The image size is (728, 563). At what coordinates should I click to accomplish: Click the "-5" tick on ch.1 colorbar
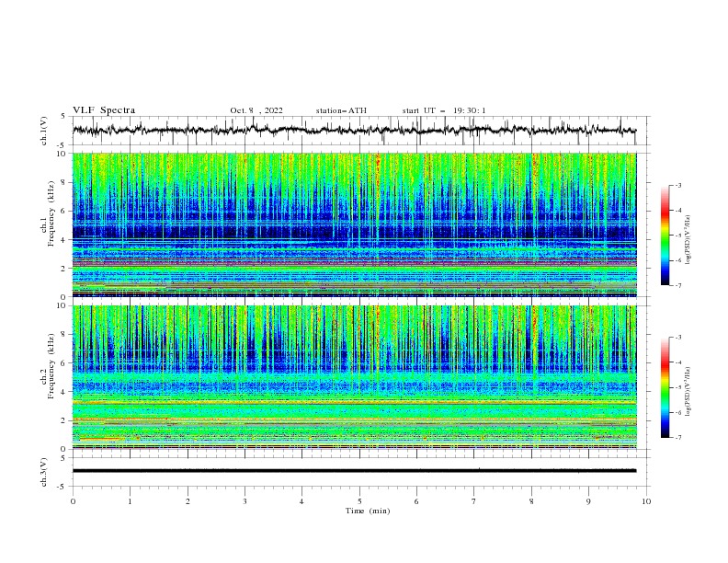[677, 236]
